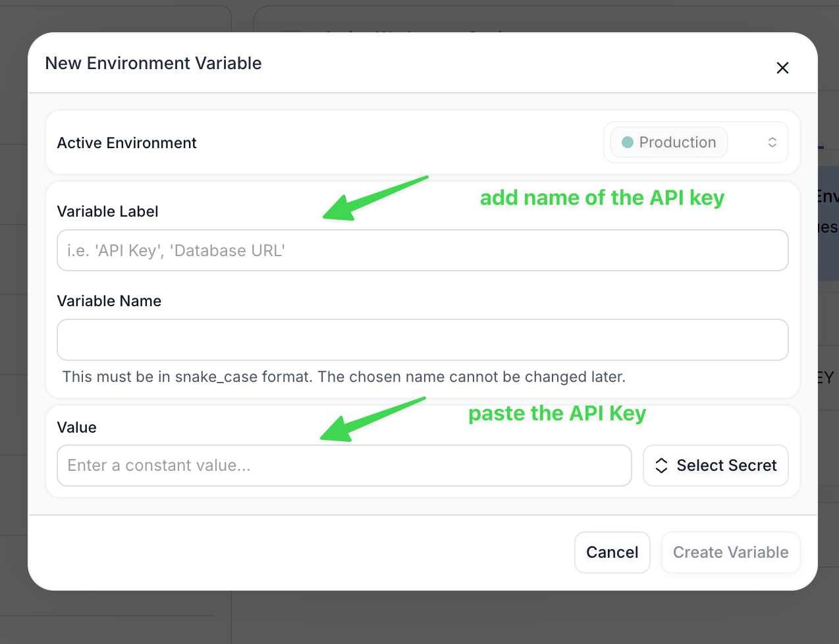Click the Create Variable button
The height and width of the screenshot is (644, 839).
click(x=730, y=552)
